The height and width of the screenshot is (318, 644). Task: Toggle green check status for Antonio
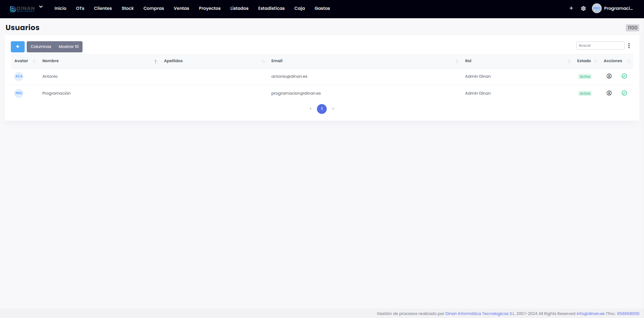click(624, 76)
